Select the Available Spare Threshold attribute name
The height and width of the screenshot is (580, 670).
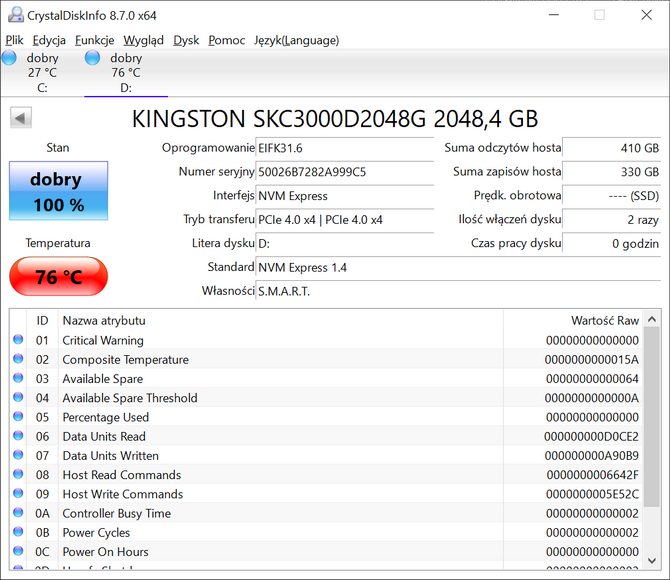coord(130,398)
